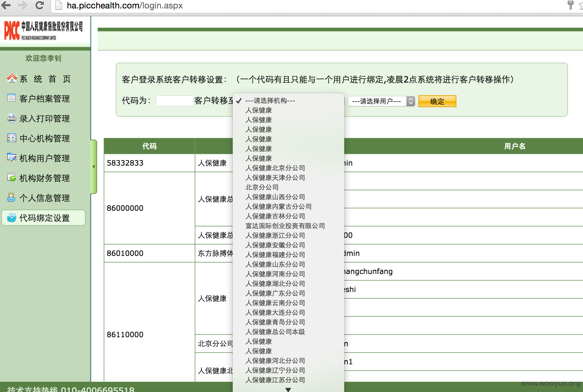The image size is (583, 392).
Task: Open 机构用户管理 menu
Action: click(45, 158)
